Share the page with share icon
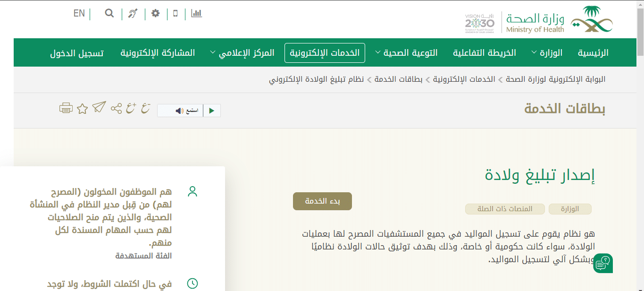 coord(116,109)
